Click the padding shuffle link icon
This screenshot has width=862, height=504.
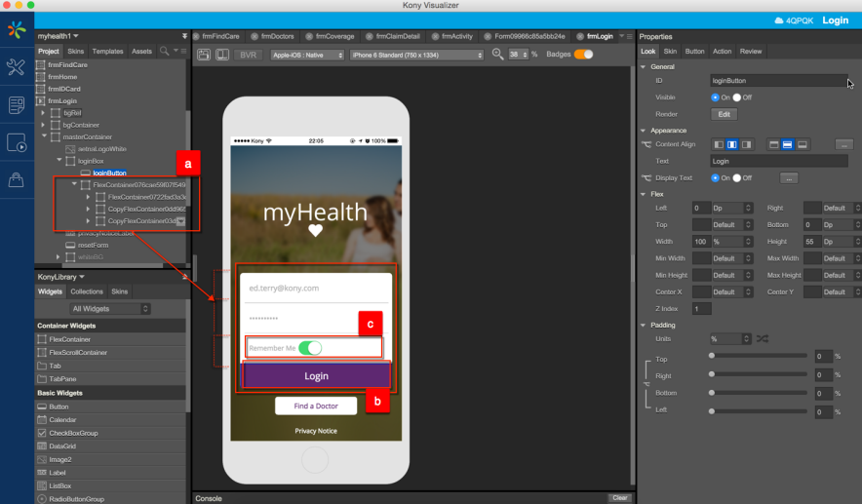(763, 338)
